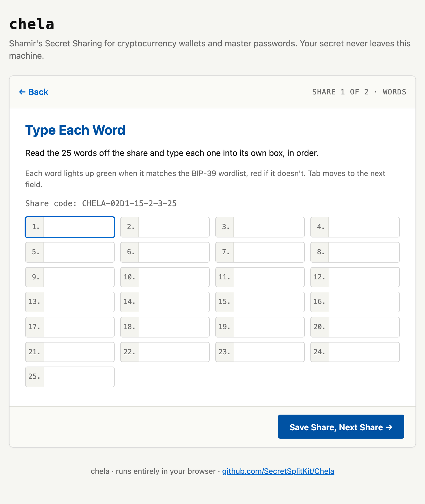The height and width of the screenshot is (504, 425).
Task: Focus word input box 9
Action: 79,277
